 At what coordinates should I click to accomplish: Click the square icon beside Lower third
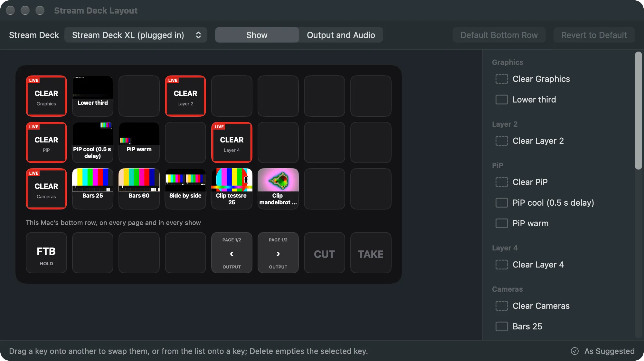502,100
